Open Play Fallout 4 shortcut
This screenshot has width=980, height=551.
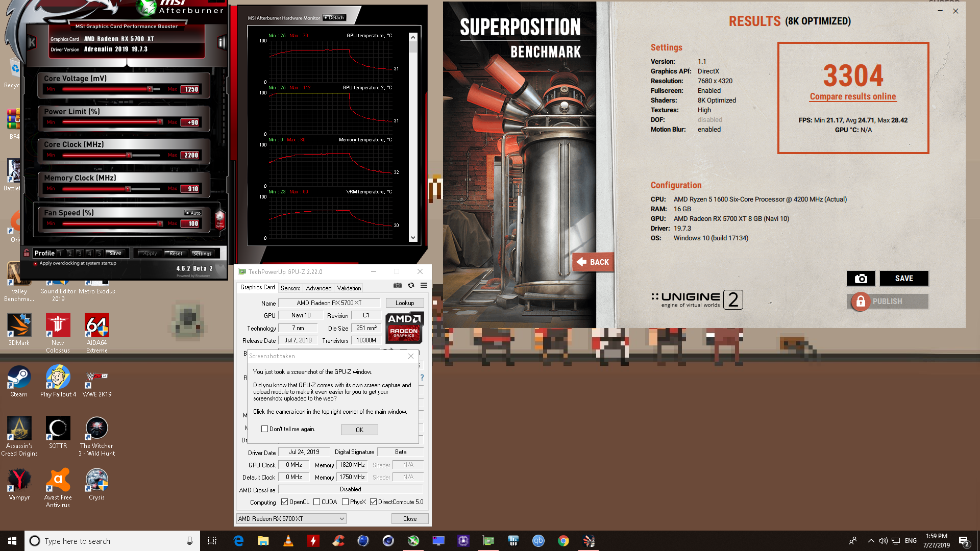coord(58,381)
